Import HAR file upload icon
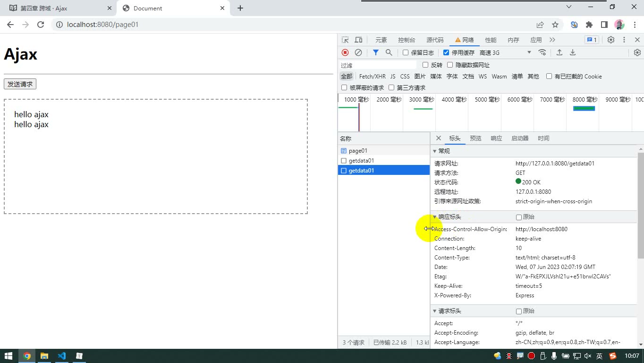This screenshot has height=363, width=644. tap(559, 52)
